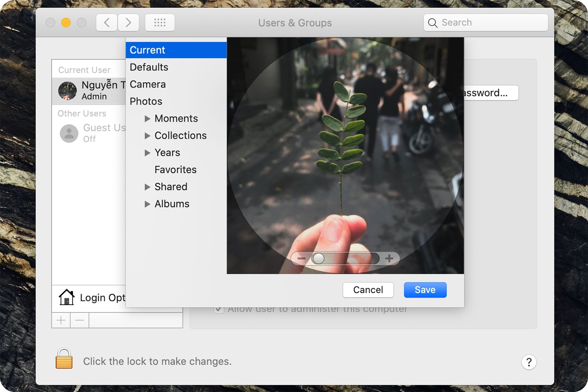The height and width of the screenshot is (392, 588).
Task: Click the back navigation arrow icon
Action: click(106, 22)
